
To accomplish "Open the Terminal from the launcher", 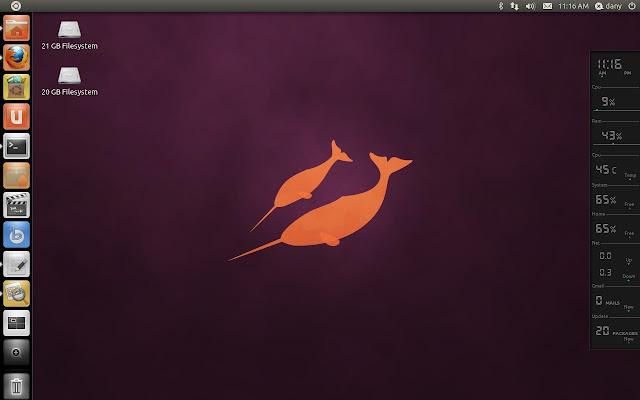I will click(16, 146).
